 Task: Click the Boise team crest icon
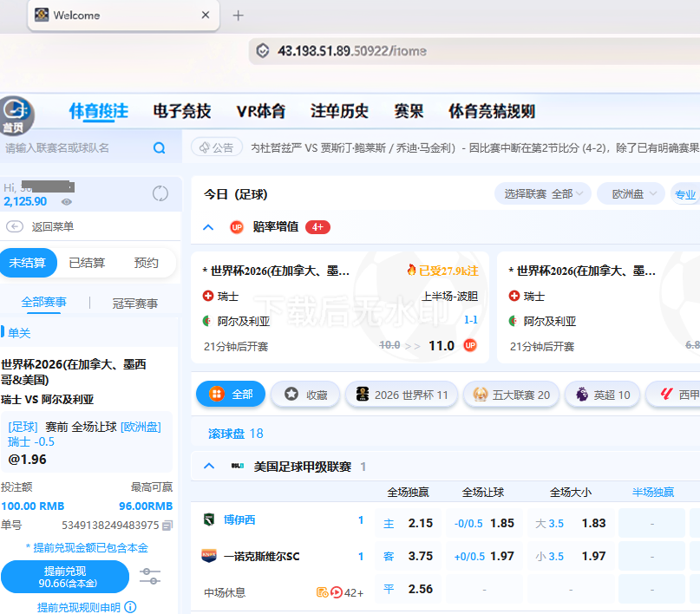[209, 519]
